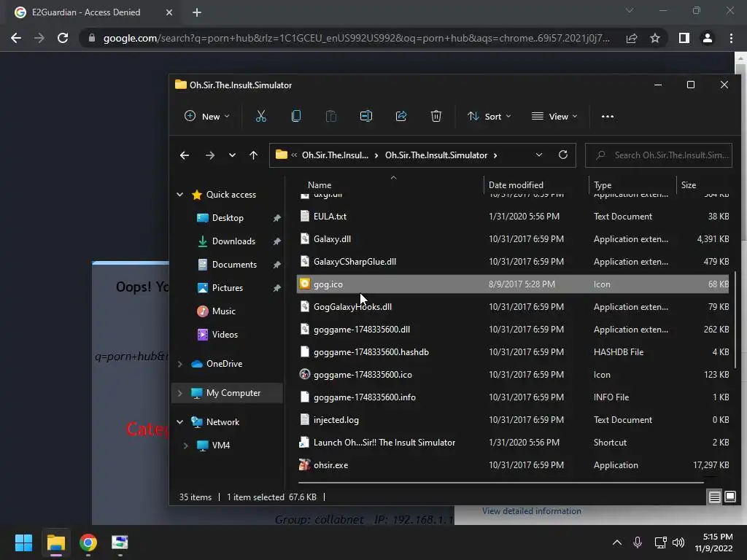The width and height of the screenshot is (747, 560).
Task: Click the Search Oh.Sir.The.Insult.Sim box
Action: [x=659, y=155]
